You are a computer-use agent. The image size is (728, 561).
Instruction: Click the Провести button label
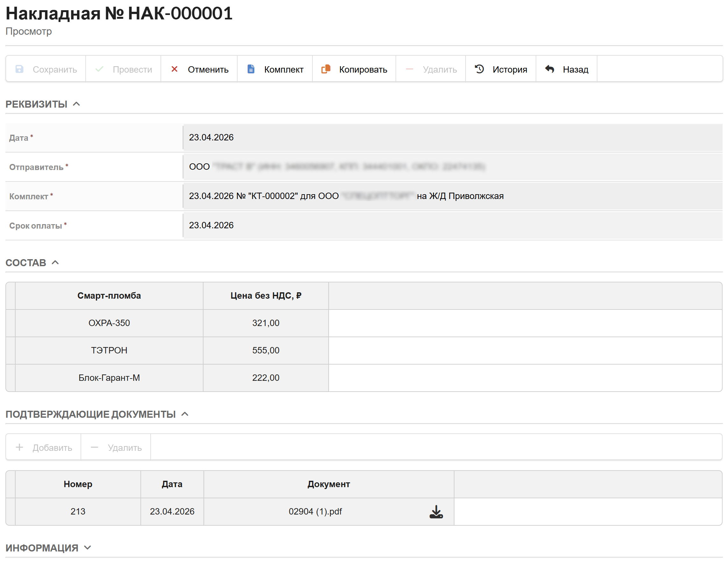[x=132, y=69]
